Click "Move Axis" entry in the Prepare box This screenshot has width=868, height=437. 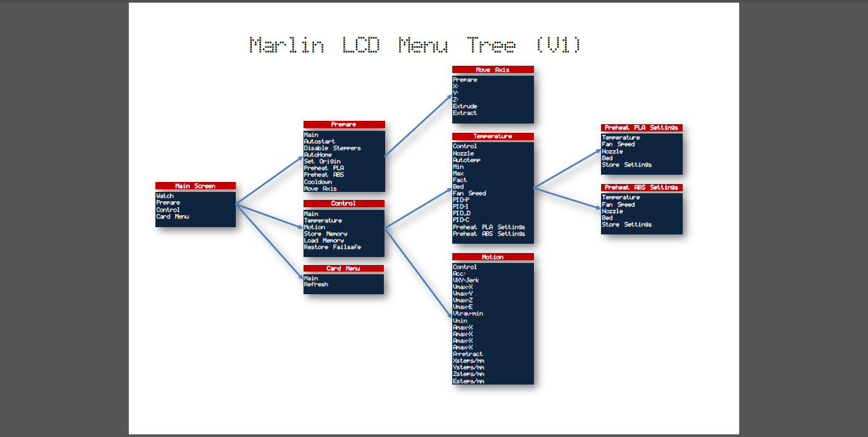pos(320,189)
